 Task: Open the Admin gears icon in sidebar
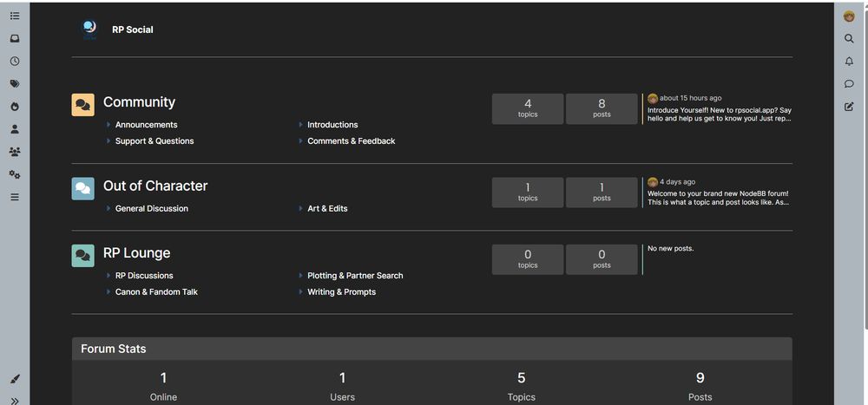[15, 174]
